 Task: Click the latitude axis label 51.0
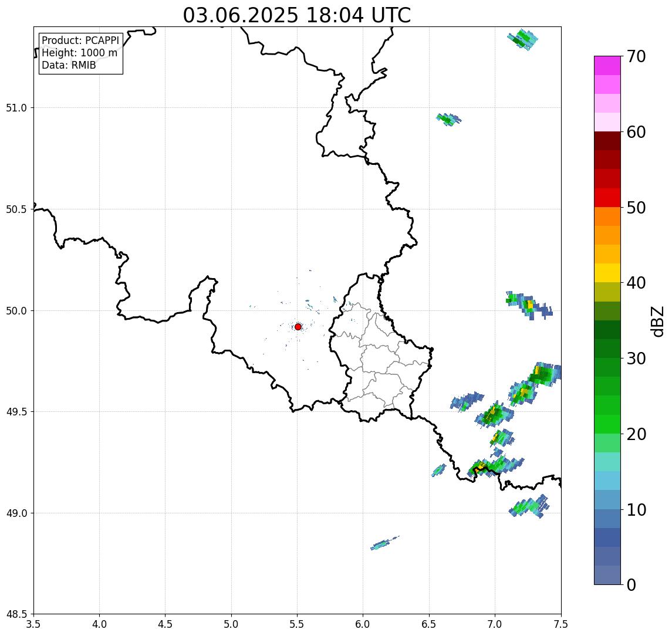(x=16, y=108)
